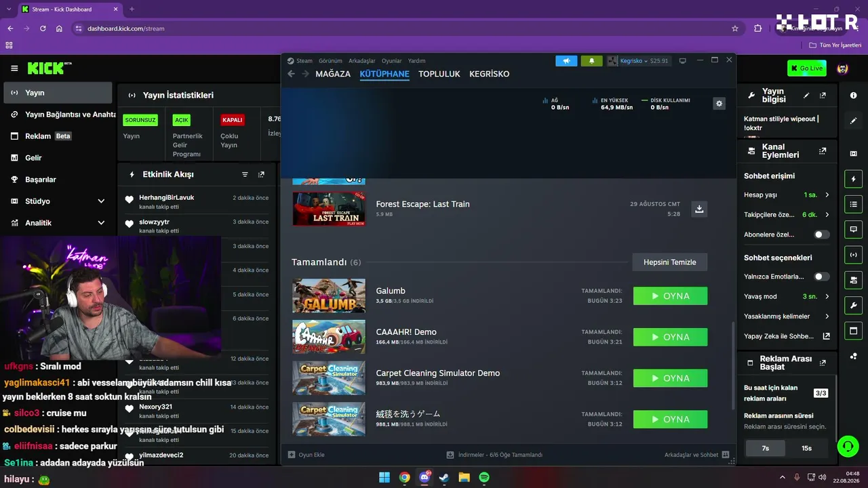This screenshot has width=868, height=488.
Task: Reload the Kick dashboard page
Action: (43, 28)
